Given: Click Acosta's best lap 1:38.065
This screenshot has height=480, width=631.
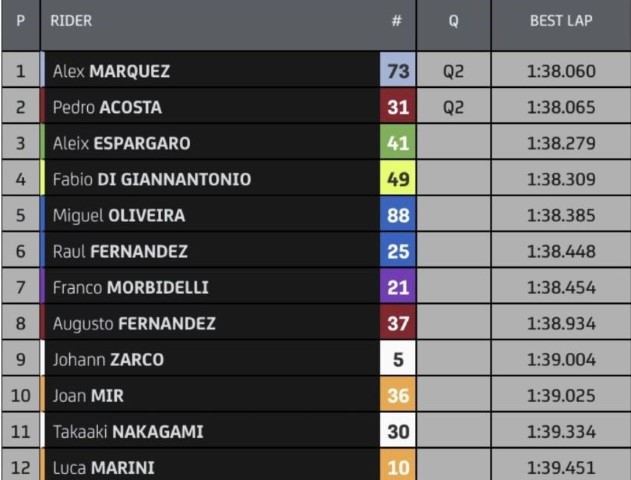Looking at the screenshot, I should (561, 107).
